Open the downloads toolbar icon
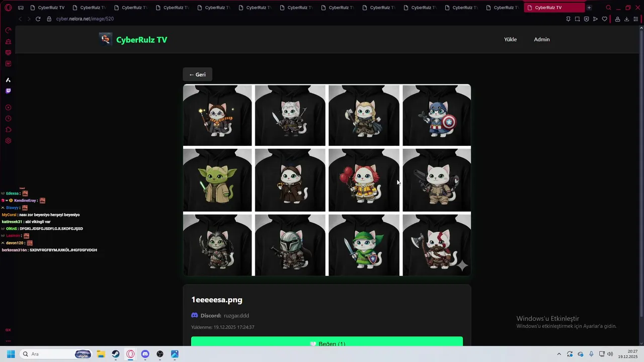The width and height of the screenshot is (644, 362). click(626, 19)
